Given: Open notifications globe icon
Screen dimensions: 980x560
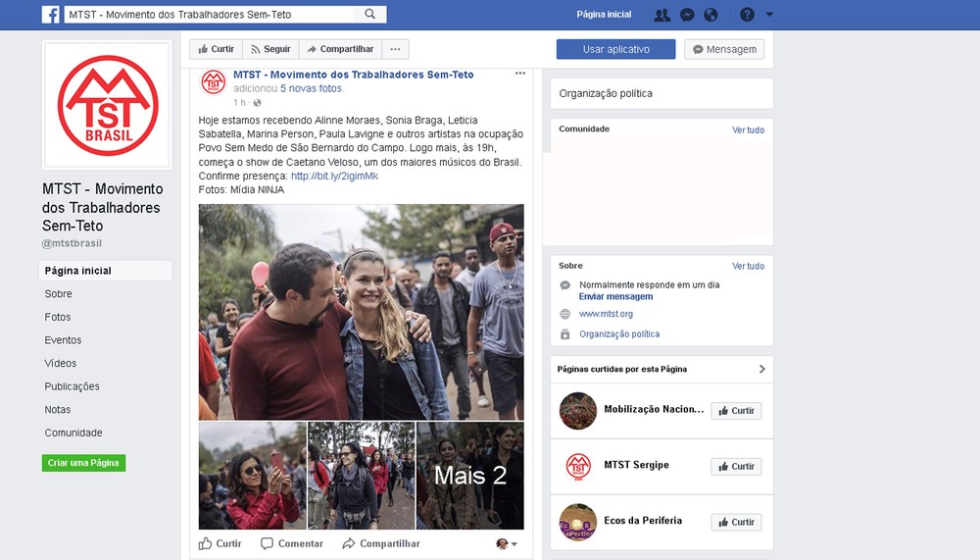Looking at the screenshot, I should [x=711, y=15].
